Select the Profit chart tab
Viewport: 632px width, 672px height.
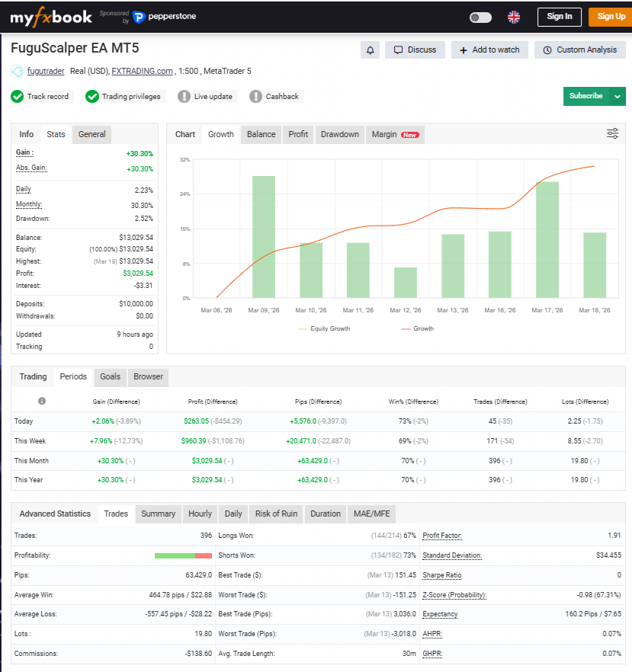[298, 135]
